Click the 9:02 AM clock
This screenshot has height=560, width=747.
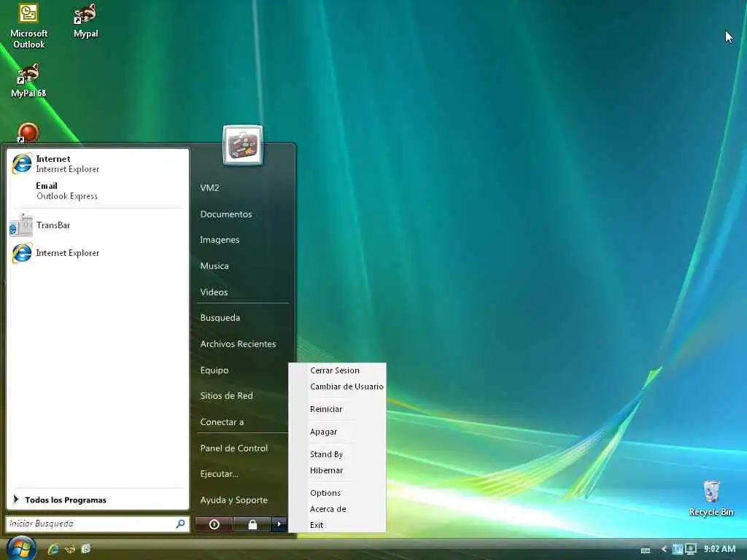click(x=719, y=549)
